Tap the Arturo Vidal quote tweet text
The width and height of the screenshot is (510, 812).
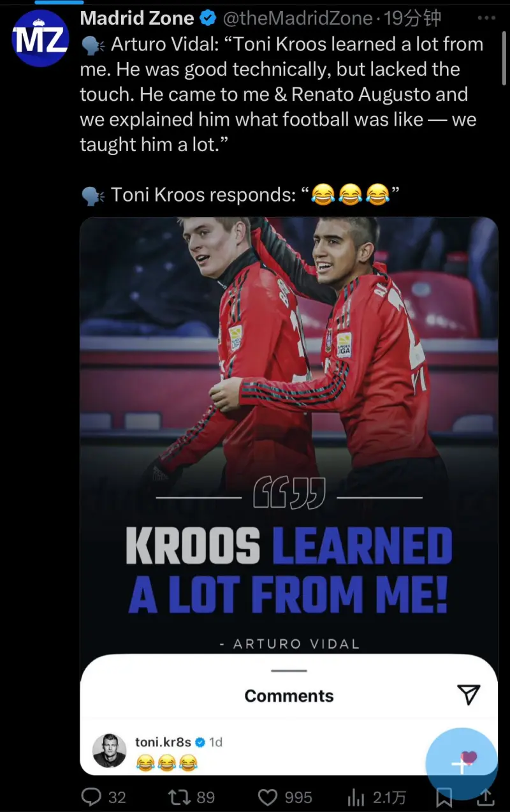point(280,94)
